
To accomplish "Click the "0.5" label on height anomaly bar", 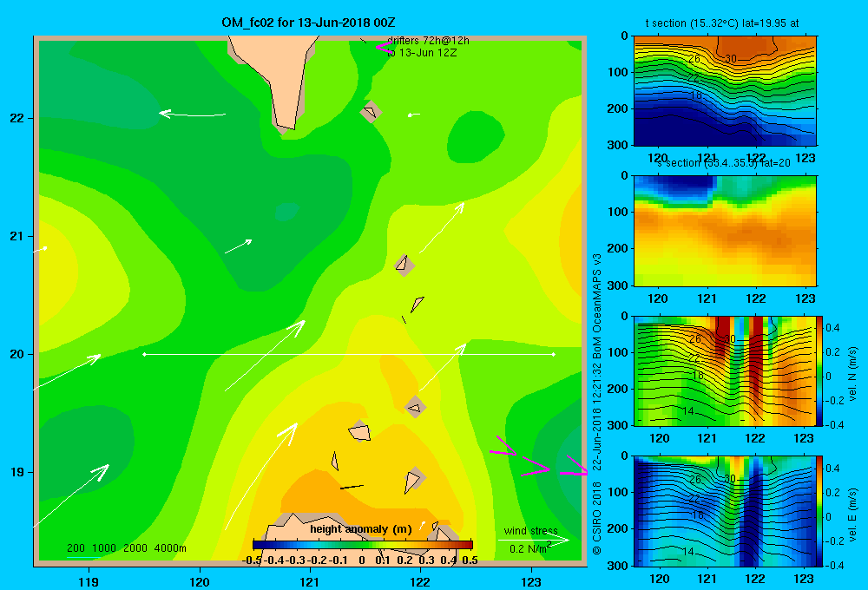I will coord(470,560).
